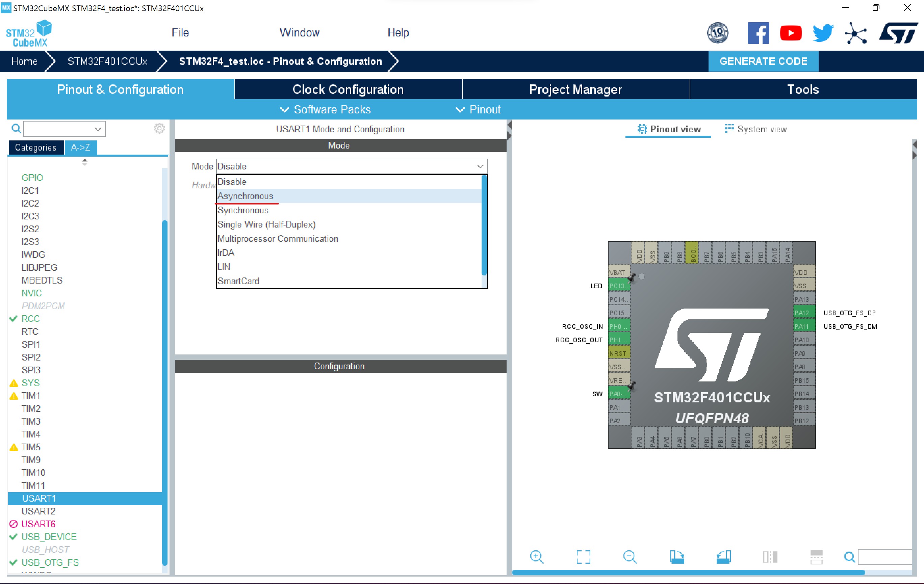This screenshot has width=924, height=584.
Task: Open the File menu
Action: 180,33
